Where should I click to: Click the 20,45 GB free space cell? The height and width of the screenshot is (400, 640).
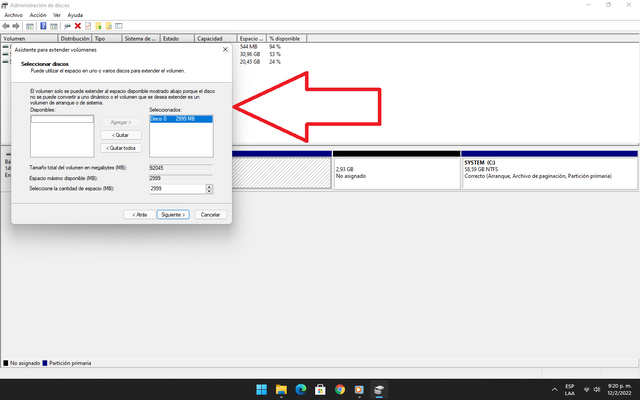[250, 62]
